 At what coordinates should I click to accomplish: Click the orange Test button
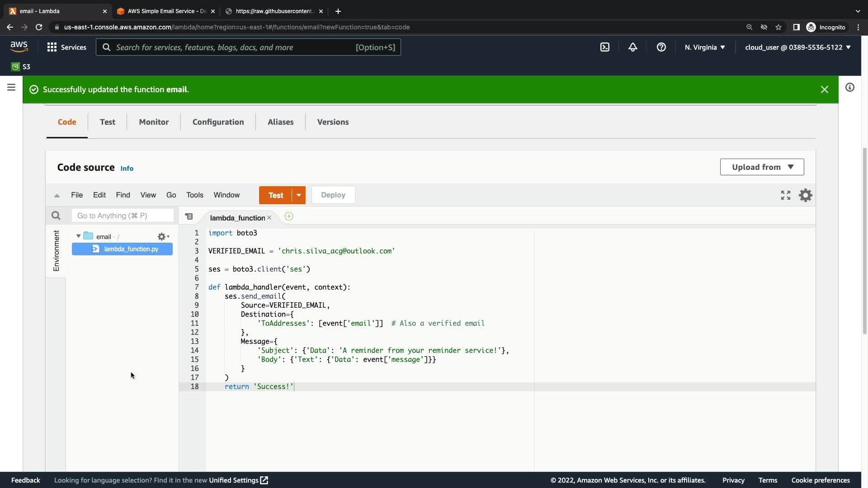(x=276, y=195)
